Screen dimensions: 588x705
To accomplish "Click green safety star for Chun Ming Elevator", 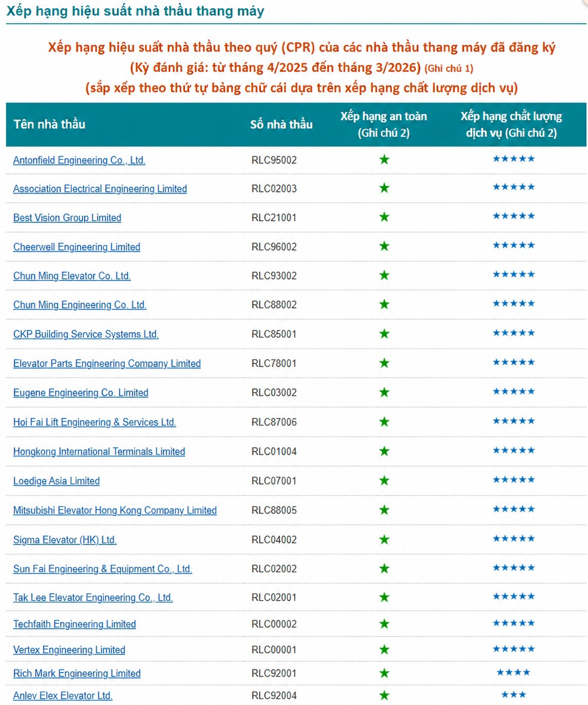I will (x=384, y=275).
